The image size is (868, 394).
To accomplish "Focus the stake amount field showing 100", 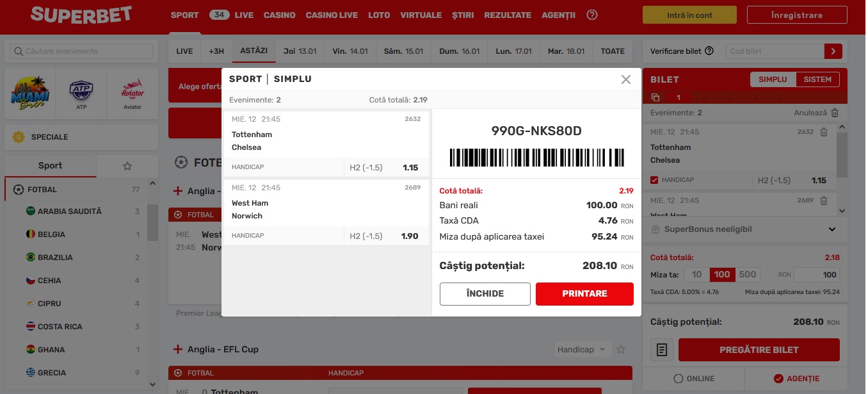I will pos(817,275).
